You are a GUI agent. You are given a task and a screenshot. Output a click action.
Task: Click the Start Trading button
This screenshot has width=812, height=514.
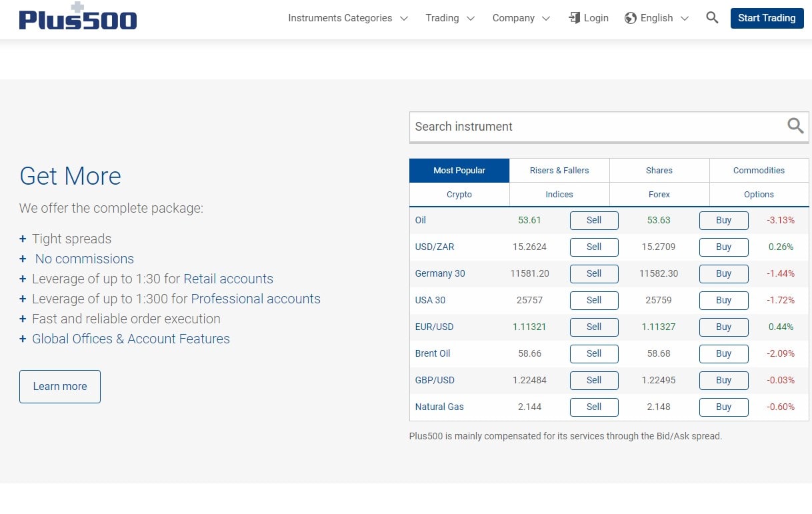767,18
